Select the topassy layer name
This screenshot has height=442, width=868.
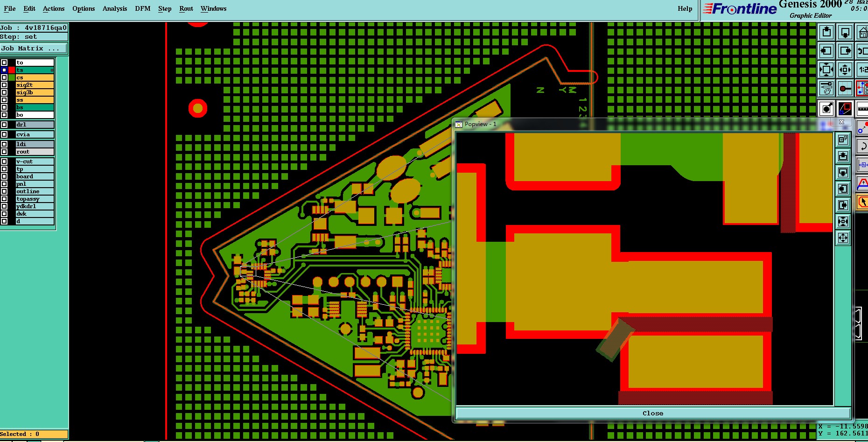[35, 199]
